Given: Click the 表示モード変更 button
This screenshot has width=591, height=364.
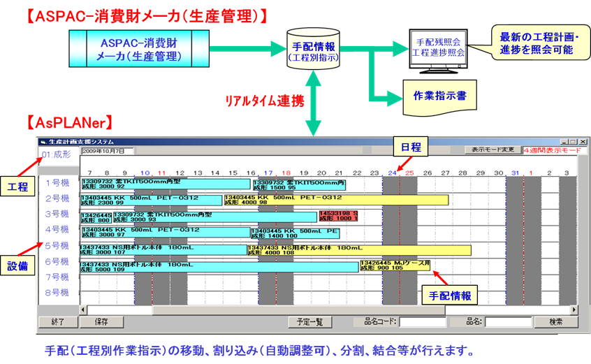Looking at the screenshot, I should [493, 150].
